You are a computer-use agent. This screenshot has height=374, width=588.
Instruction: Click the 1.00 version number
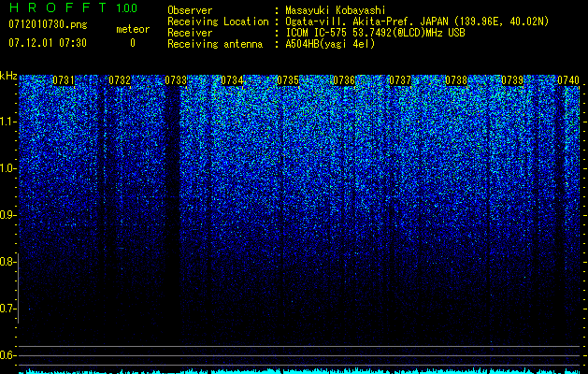[126, 7]
